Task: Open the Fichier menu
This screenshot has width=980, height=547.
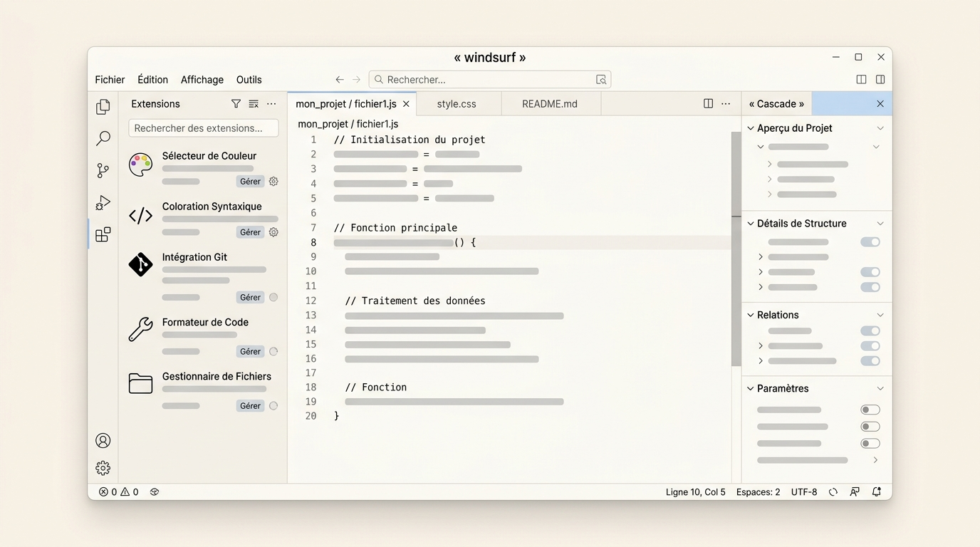Action: pos(110,80)
